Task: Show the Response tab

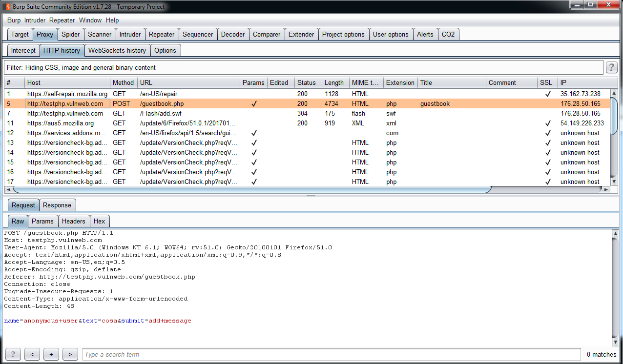Action: 57,205
